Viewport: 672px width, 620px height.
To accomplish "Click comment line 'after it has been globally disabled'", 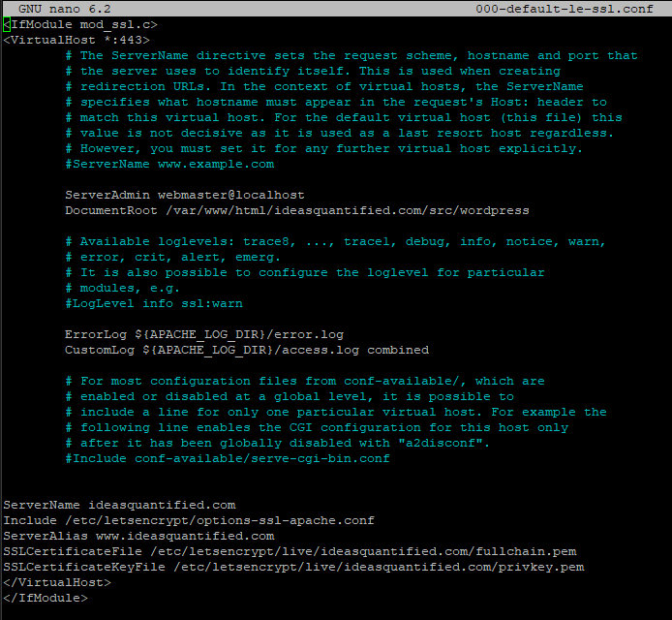I will pos(278,443).
